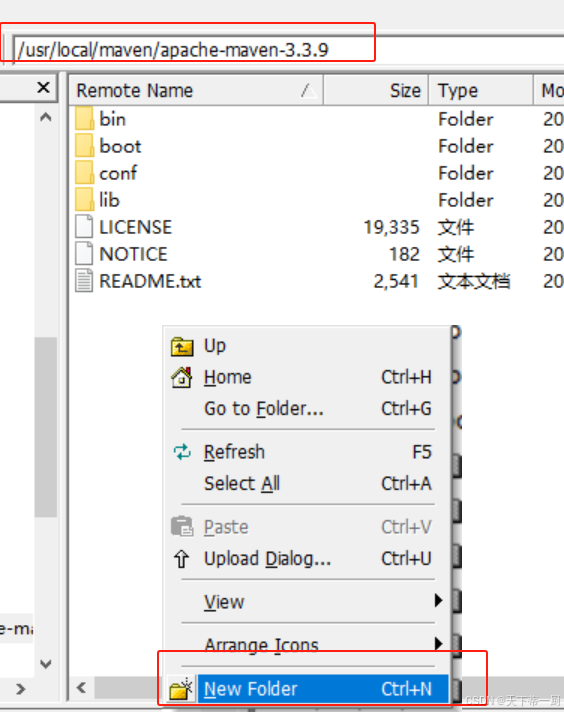Click the New Folder sparkle icon

click(182, 689)
